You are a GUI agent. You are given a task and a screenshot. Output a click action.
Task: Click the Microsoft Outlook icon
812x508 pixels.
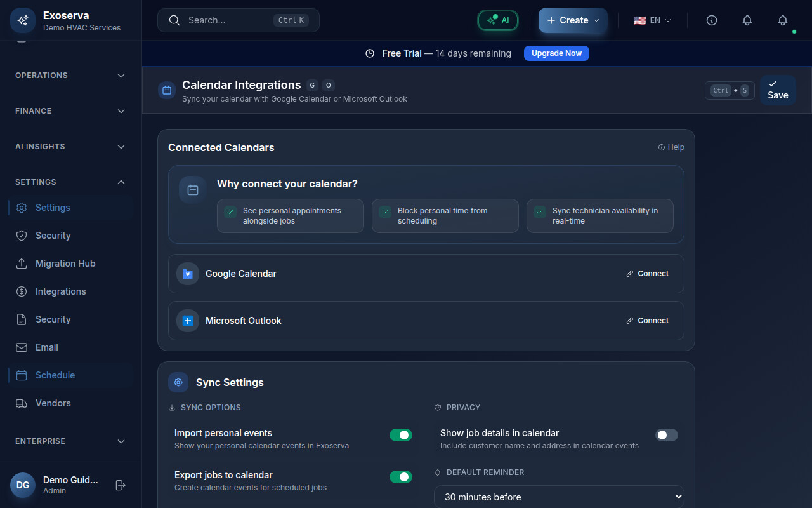click(188, 321)
